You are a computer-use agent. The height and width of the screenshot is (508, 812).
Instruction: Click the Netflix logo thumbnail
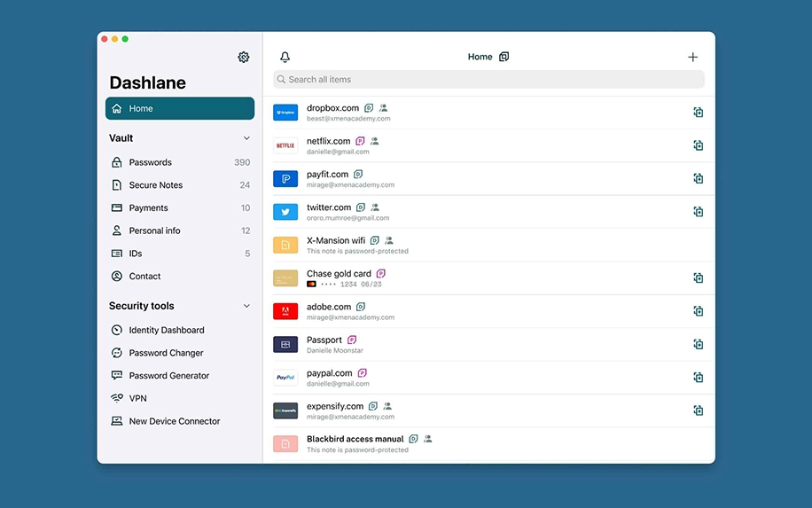(x=285, y=145)
